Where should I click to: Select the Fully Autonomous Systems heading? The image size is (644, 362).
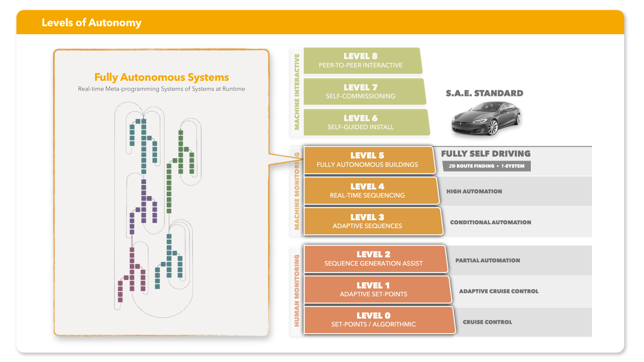pyautogui.click(x=161, y=77)
